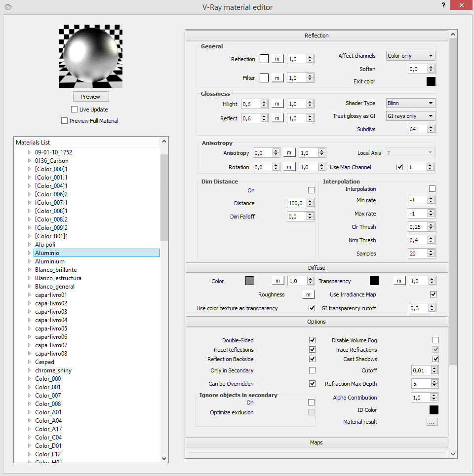This screenshot has height=476, width=474.
Task: Click the Filter map 'm' button
Action: coord(276,78)
